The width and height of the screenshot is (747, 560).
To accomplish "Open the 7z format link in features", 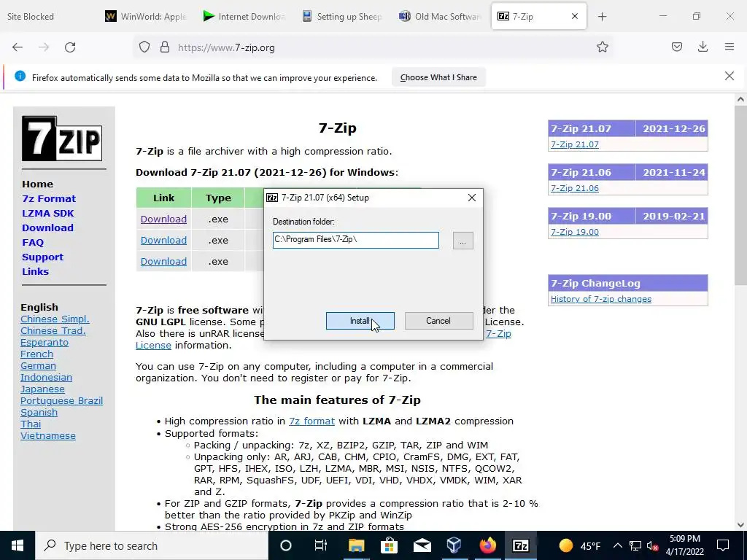I will [311, 421].
